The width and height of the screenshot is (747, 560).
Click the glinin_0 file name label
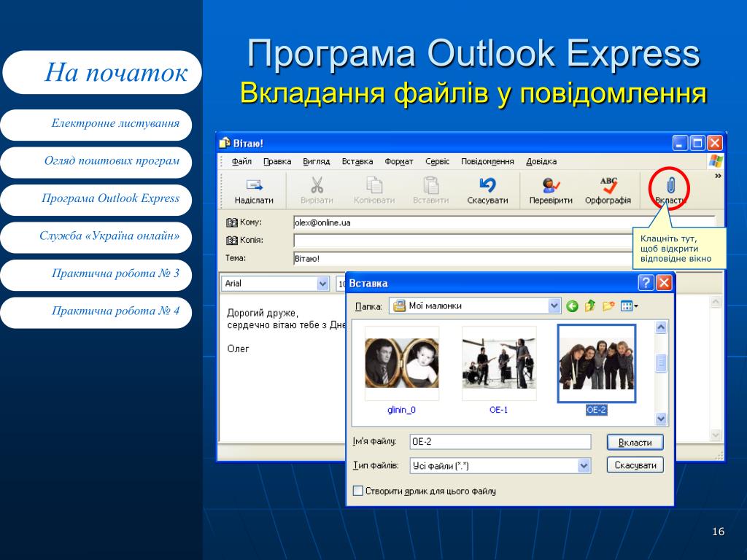pyautogui.click(x=402, y=410)
